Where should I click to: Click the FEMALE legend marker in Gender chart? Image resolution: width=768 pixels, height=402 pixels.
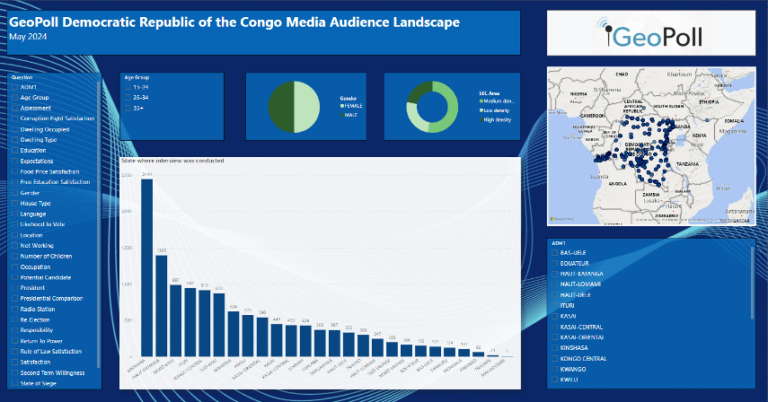click(341, 106)
